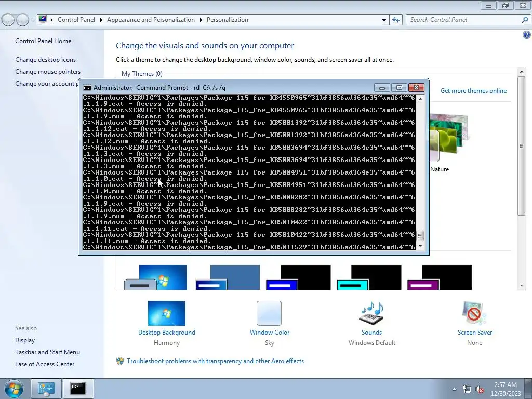Click Command Prompt scroll up arrow
The image size is (532, 399).
420,99
